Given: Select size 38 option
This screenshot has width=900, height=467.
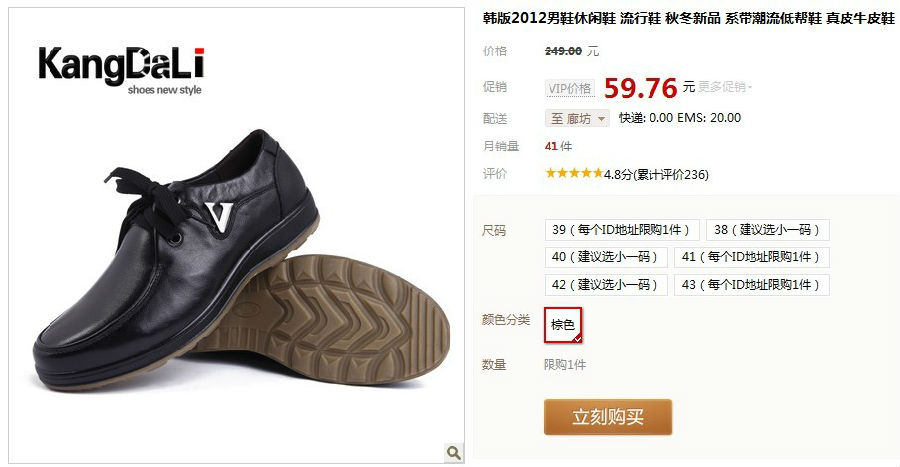Looking at the screenshot, I should click(767, 230).
